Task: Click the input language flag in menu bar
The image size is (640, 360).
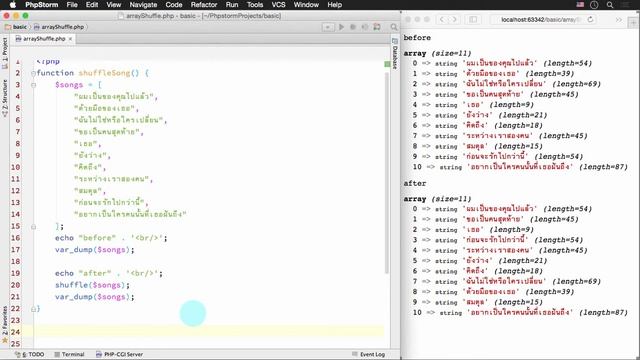Action: coord(580,5)
